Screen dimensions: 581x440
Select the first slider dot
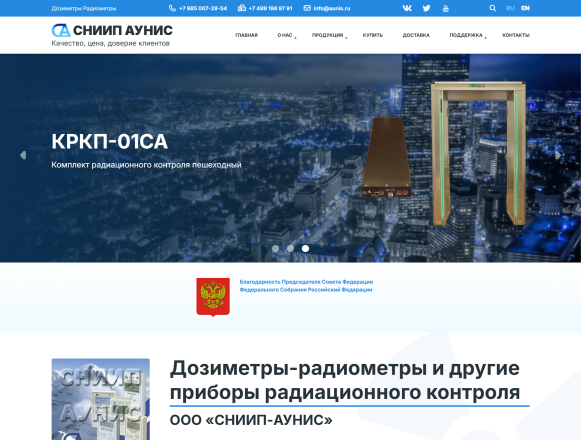pyautogui.click(x=276, y=248)
